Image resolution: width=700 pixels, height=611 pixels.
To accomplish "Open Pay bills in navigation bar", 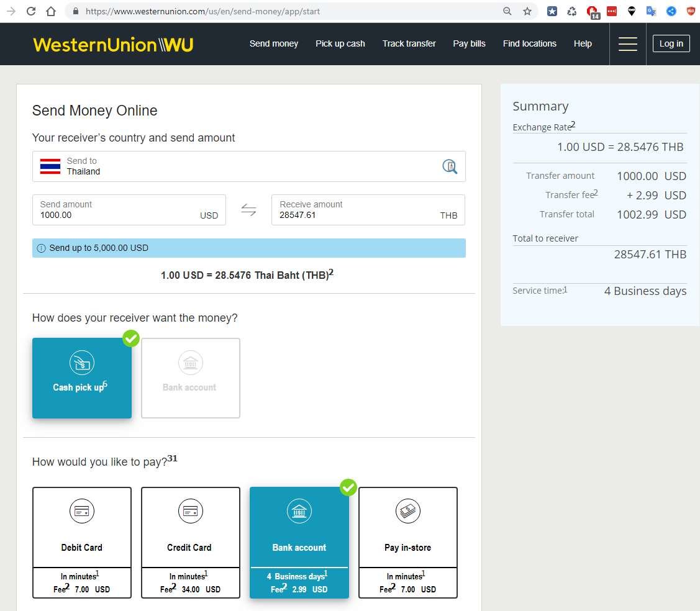I will tap(469, 43).
